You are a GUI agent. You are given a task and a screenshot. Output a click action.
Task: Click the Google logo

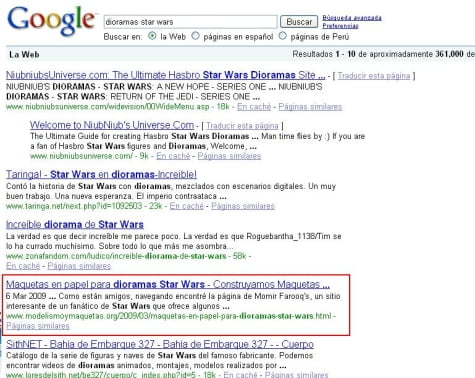pos(52,21)
